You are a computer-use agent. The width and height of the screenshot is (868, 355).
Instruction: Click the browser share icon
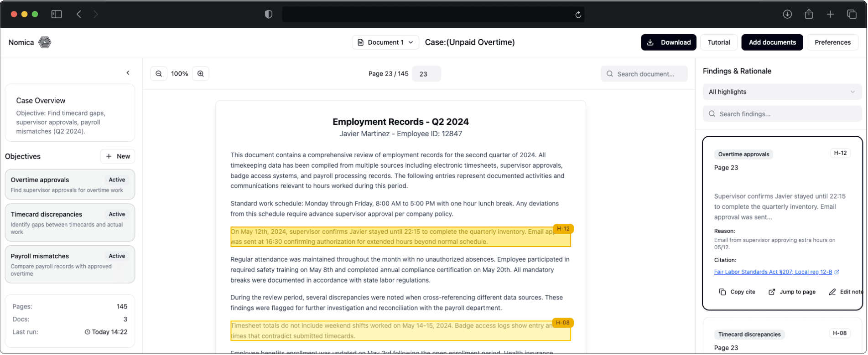(x=809, y=14)
